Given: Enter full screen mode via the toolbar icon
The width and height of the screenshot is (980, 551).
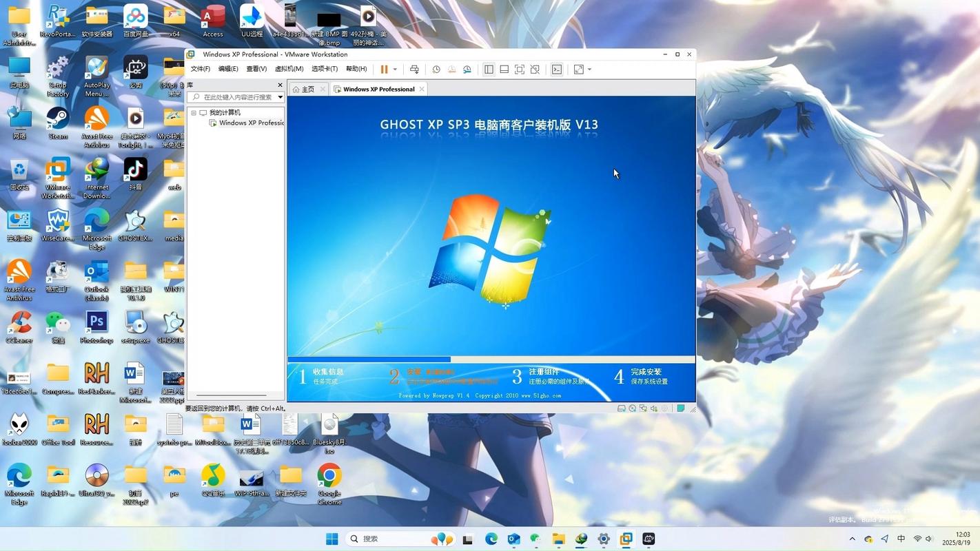Looking at the screenshot, I should [x=518, y=69].
